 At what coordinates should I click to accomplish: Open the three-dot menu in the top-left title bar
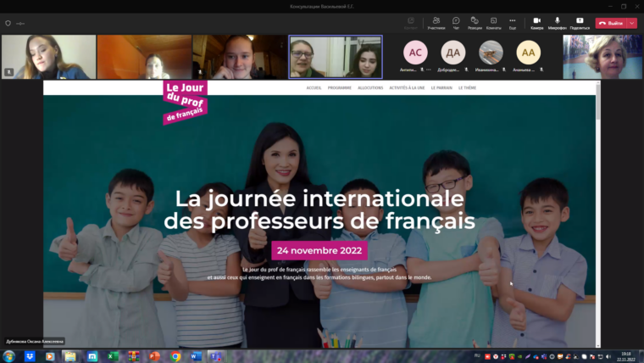[19, 23]
